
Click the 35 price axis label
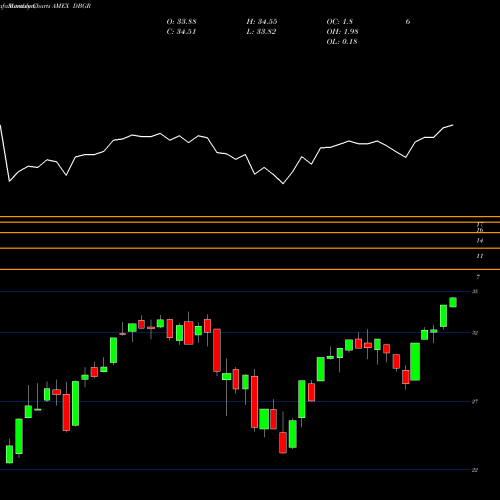(475, 292)
